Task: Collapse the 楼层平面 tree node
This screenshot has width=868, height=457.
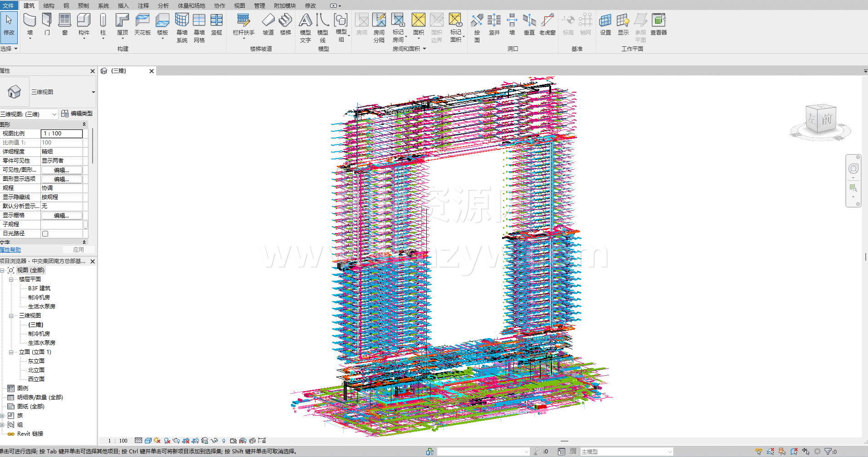Action: (x=11, y=279)
